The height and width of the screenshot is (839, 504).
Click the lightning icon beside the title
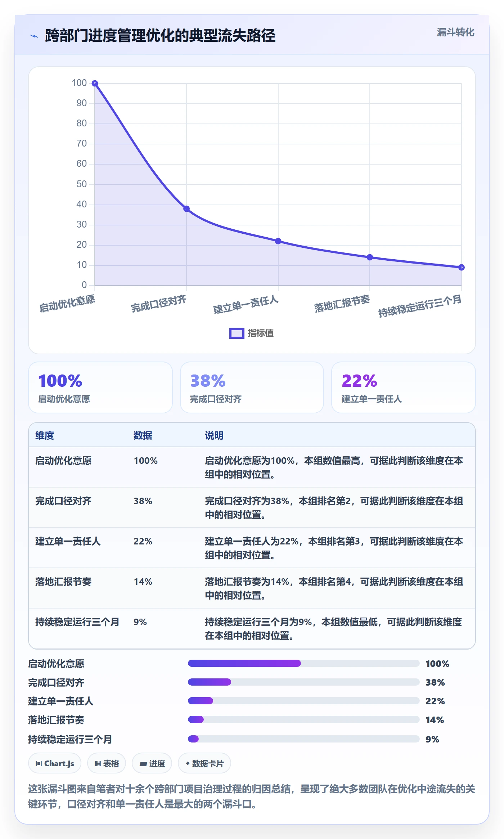pos(34,36)
